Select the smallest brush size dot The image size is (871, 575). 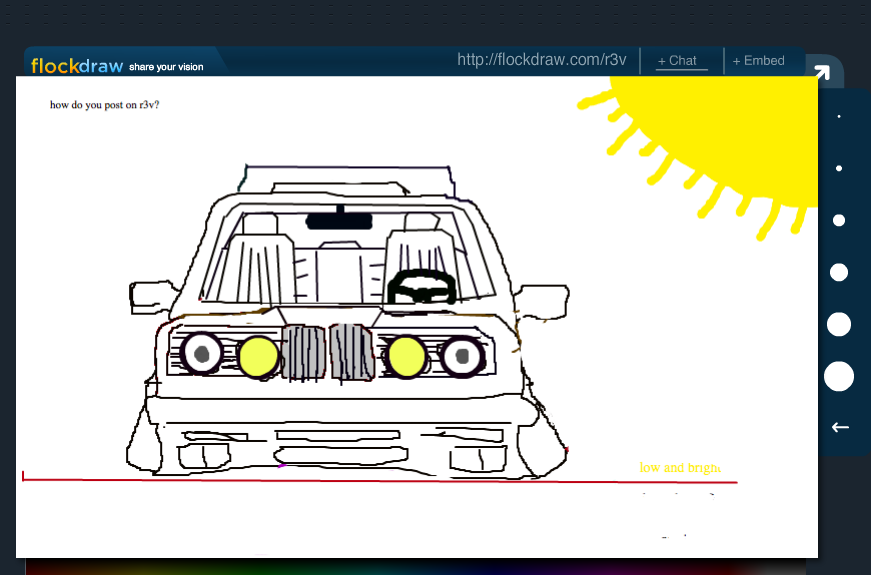pyautogui.click(x=839, y=117)
